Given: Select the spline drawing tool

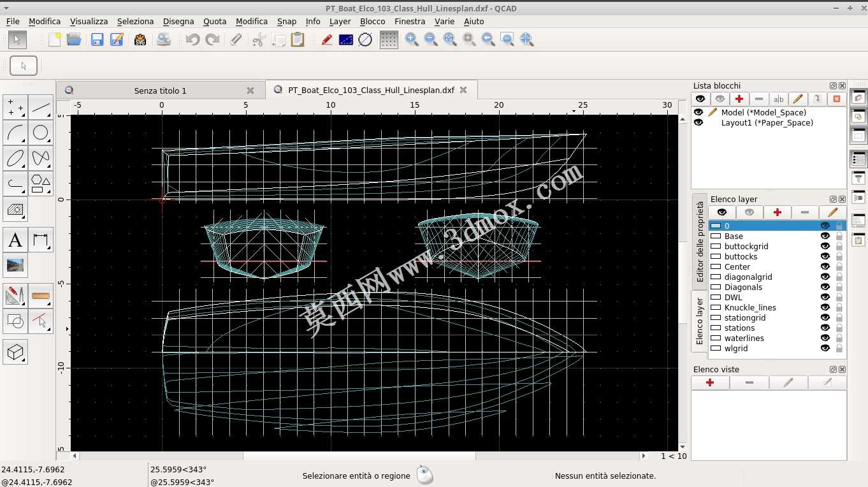Looking at the screenshot, I should coord(41,158).
